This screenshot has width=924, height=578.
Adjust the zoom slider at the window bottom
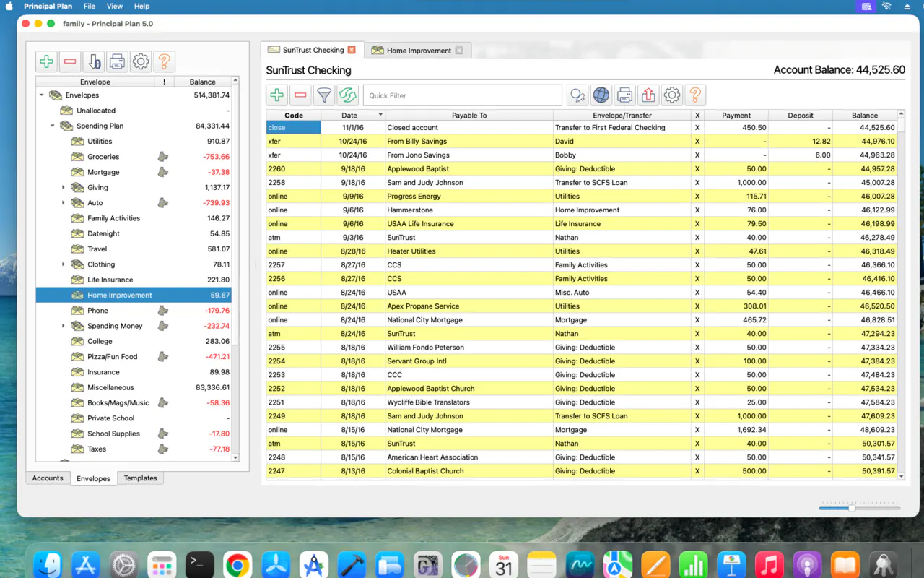[852, 509]
